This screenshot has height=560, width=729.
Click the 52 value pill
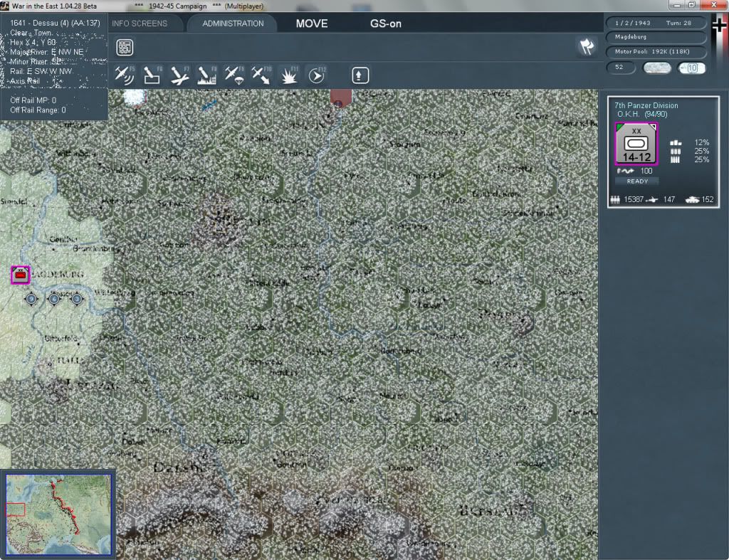point(621,68)
